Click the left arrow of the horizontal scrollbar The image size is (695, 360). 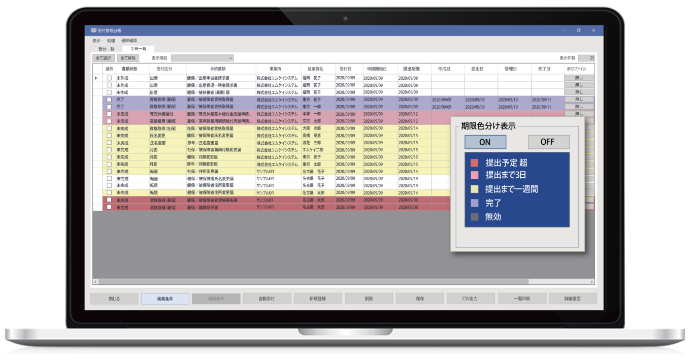[x=95, y=282]
